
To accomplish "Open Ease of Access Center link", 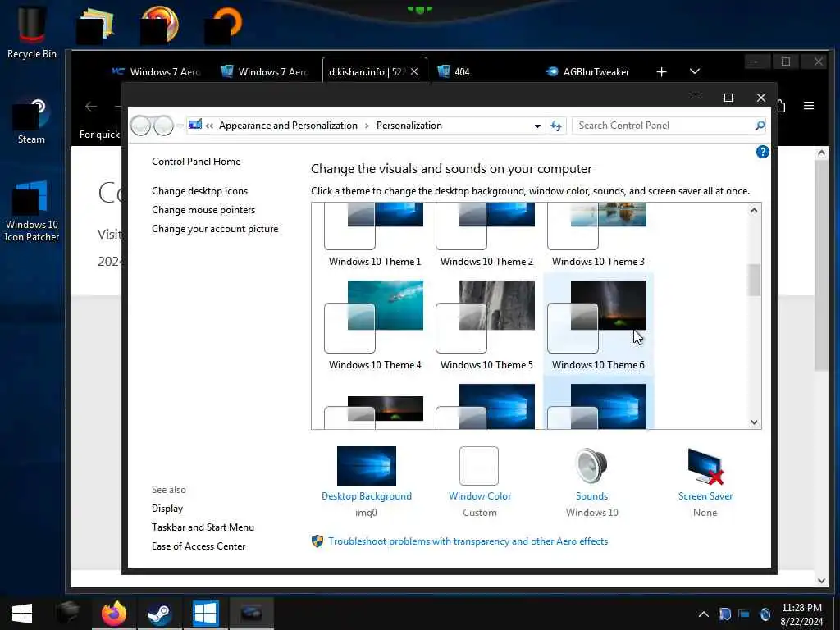I will coord(199,546).
